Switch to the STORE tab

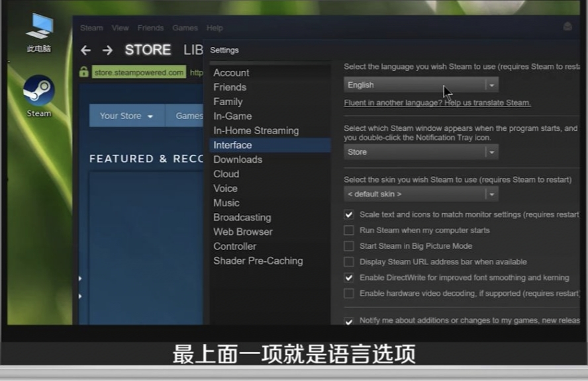[148, 50]
